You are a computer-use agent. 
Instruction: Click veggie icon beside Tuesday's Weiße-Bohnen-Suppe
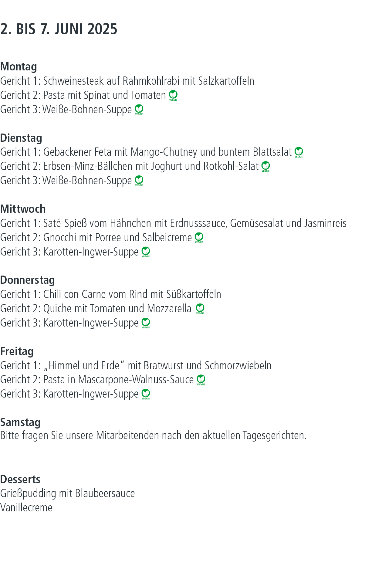coord(139,181)
